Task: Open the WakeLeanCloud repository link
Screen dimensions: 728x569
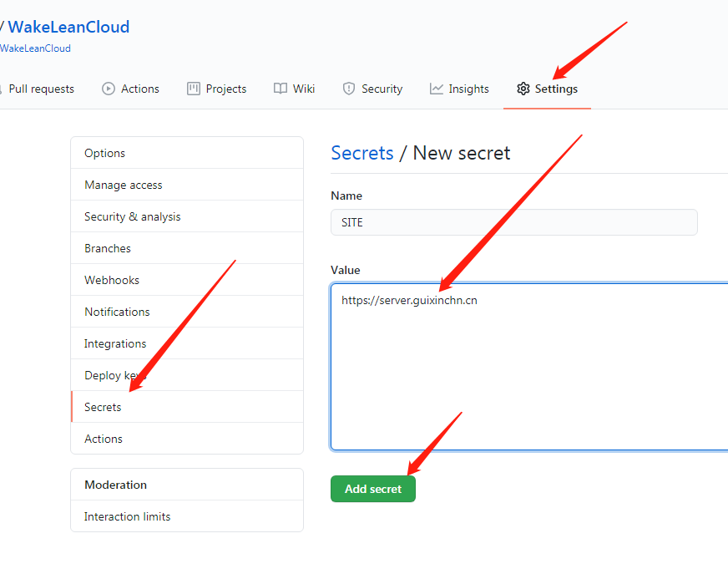Action: click(x=68, y=27)
